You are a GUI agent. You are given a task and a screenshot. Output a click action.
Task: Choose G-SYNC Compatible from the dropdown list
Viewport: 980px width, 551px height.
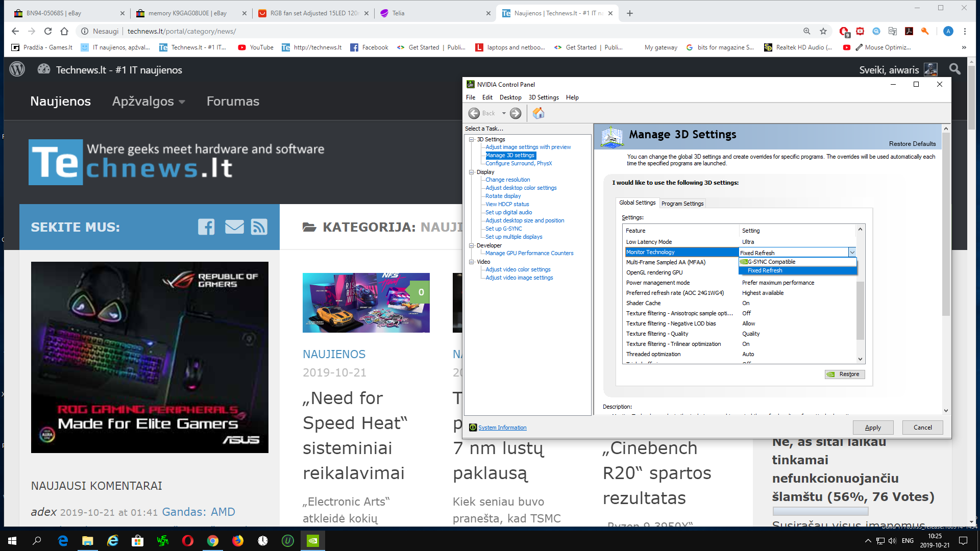tap(798, 262)
